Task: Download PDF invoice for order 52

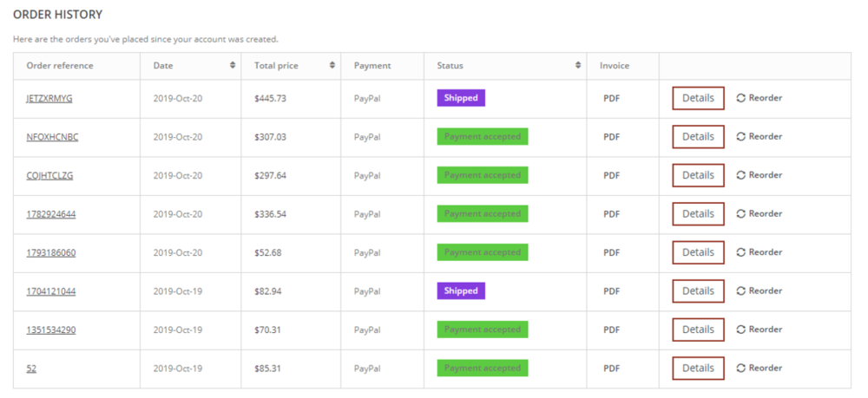Action: (612, 369)
